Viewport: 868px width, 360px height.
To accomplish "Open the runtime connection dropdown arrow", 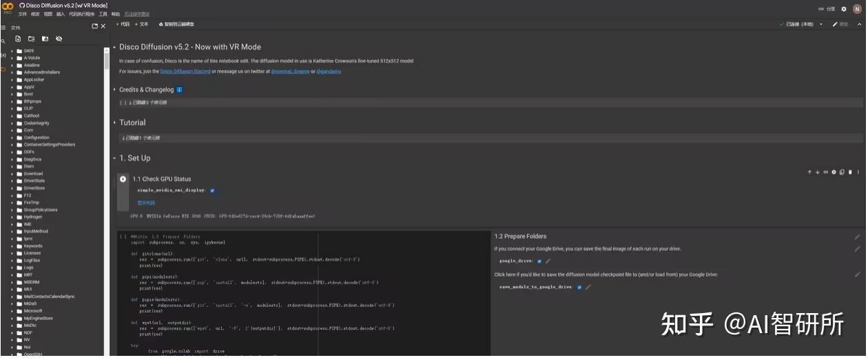I will click(x=820, y=24).
